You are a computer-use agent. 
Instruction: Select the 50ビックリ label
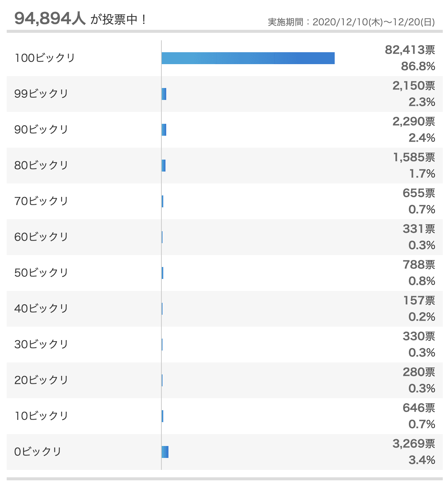coord(41,273)
